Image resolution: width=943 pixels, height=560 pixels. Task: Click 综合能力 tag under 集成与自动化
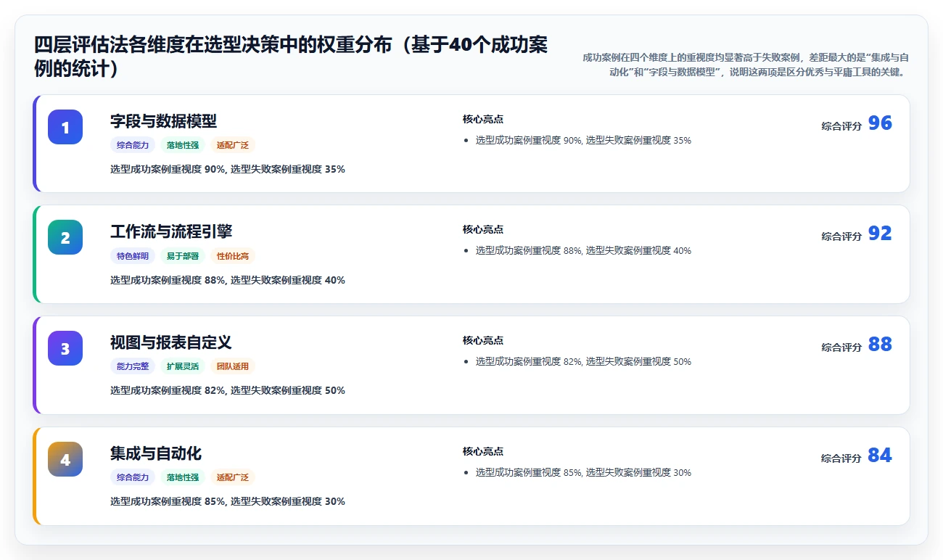click(133, 477)
